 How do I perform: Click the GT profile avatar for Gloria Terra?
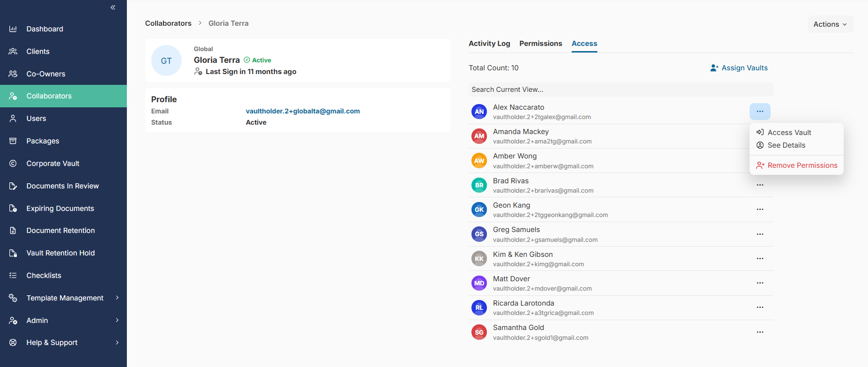coord(166,60)
